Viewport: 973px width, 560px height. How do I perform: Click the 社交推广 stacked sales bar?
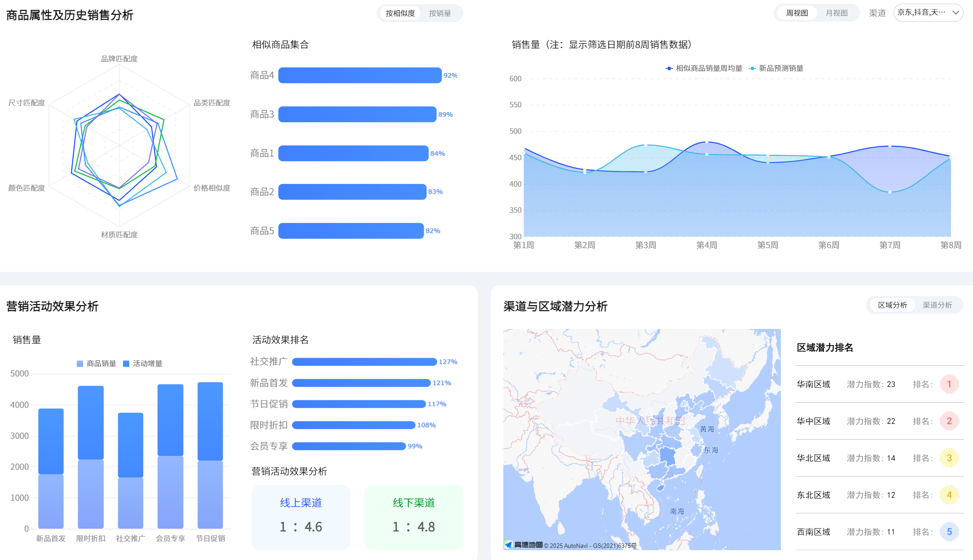tap(130, 470)
